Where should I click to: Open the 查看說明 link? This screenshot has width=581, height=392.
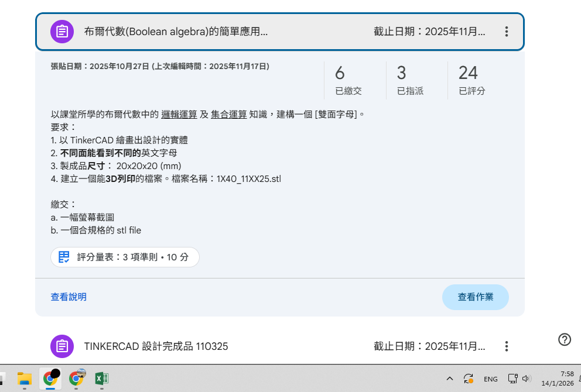(x=69, y=297)
